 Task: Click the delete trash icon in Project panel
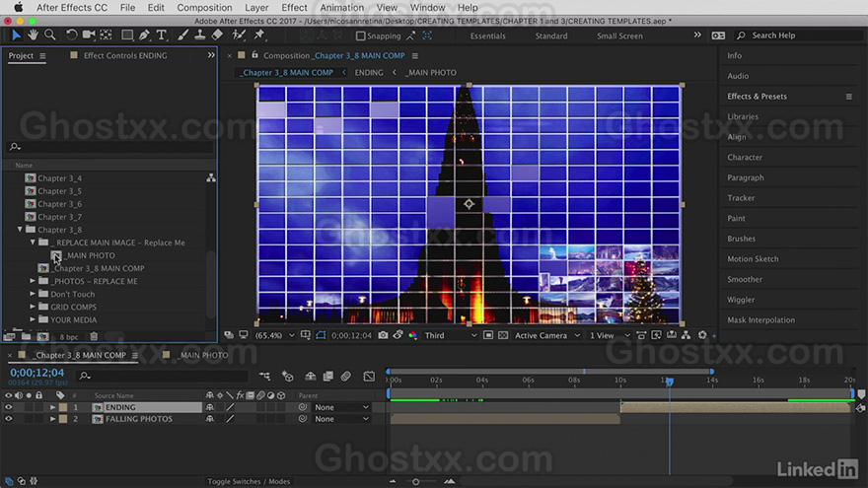click(x=94, y=336)
